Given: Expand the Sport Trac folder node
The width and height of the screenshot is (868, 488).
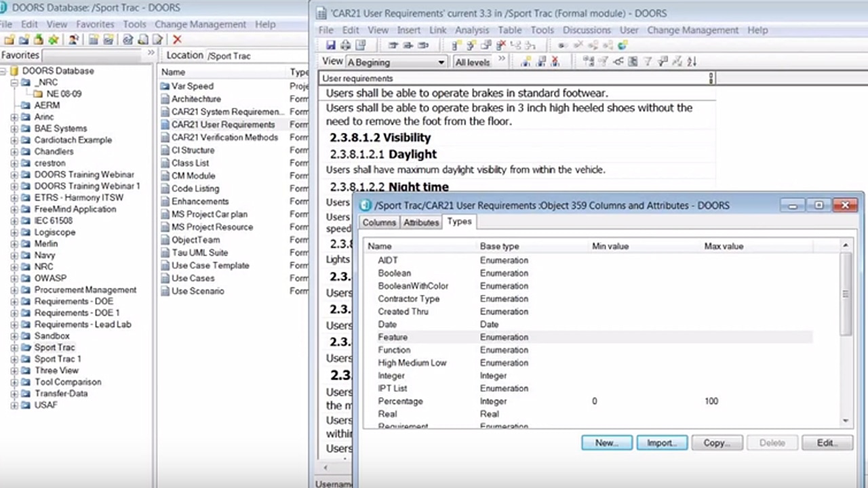Looking at the screenshot, I should (15, 348).
